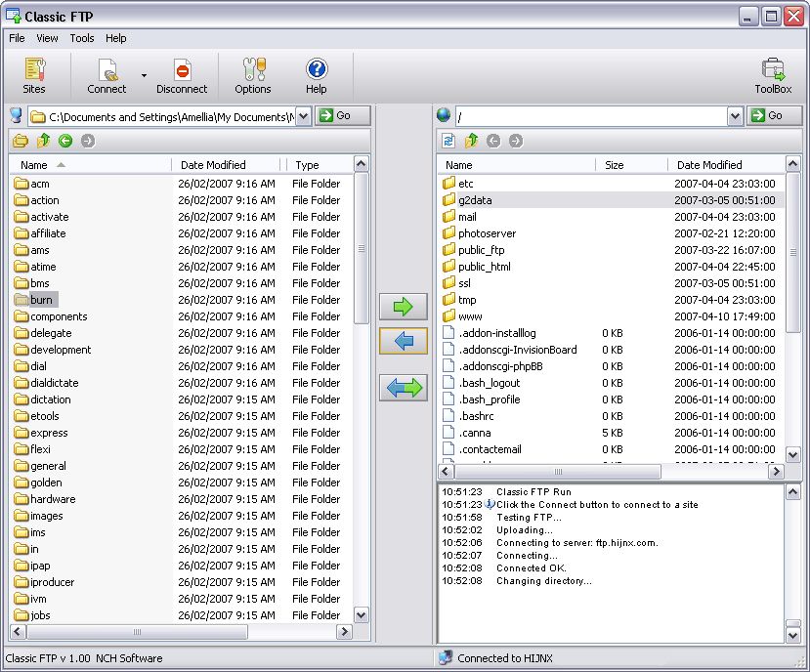
Task: Refresh the remote directory listing
Action: (x=448, y=141)
